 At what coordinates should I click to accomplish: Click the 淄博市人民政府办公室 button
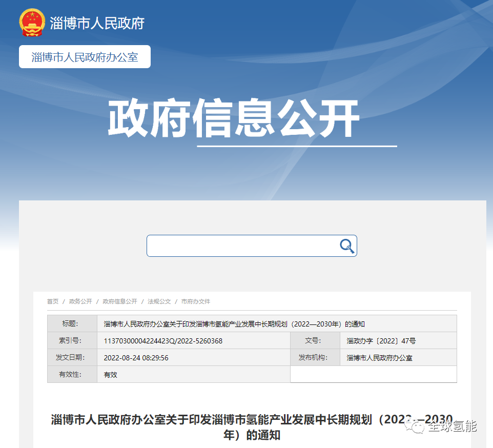tap(84, 56)
